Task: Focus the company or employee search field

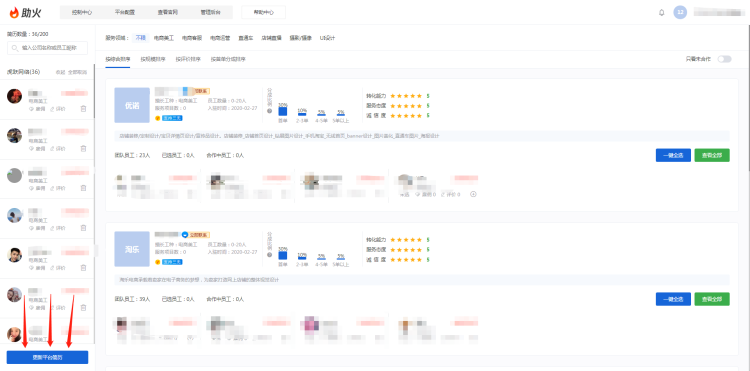Action: (47, 48)
